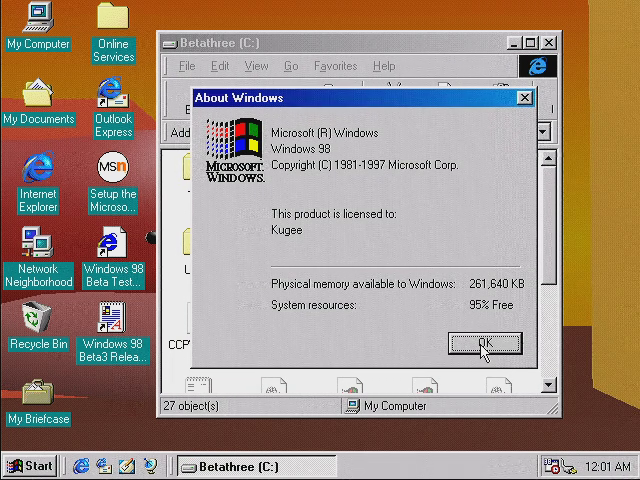Viewport: 640px width, 480px height.
Task: Click the '95% Free' resources value
Action: point(491,305)
